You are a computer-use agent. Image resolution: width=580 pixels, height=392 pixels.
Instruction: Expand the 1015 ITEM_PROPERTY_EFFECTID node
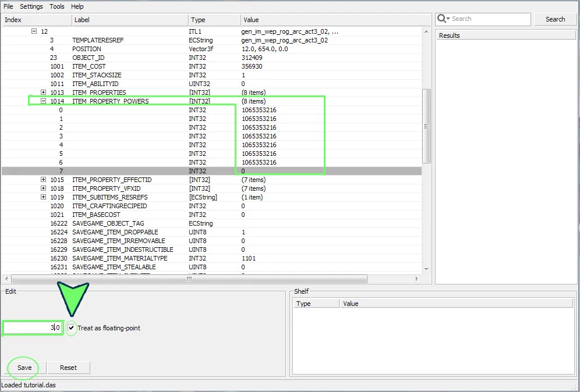point(43,180)
